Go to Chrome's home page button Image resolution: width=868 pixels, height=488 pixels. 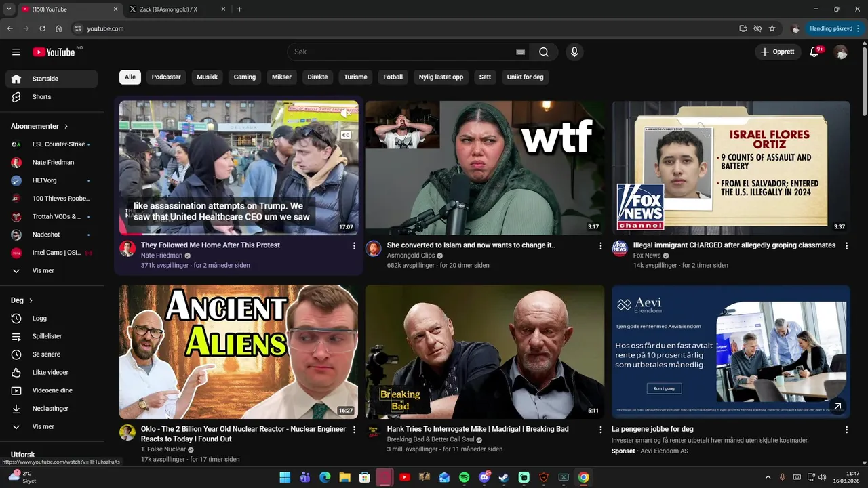[x=59, y=28]
